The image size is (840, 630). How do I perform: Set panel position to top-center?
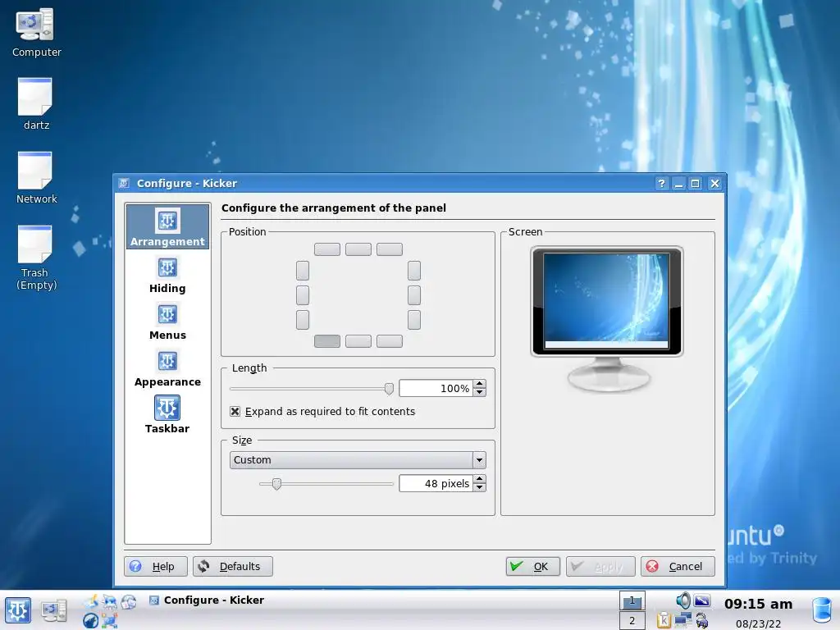[358, 249]
